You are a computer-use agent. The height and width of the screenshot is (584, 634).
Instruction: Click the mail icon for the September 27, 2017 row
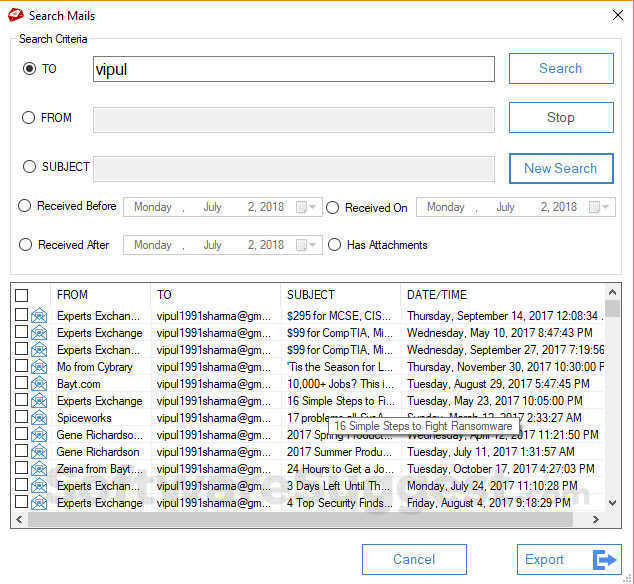coord(39,350)
